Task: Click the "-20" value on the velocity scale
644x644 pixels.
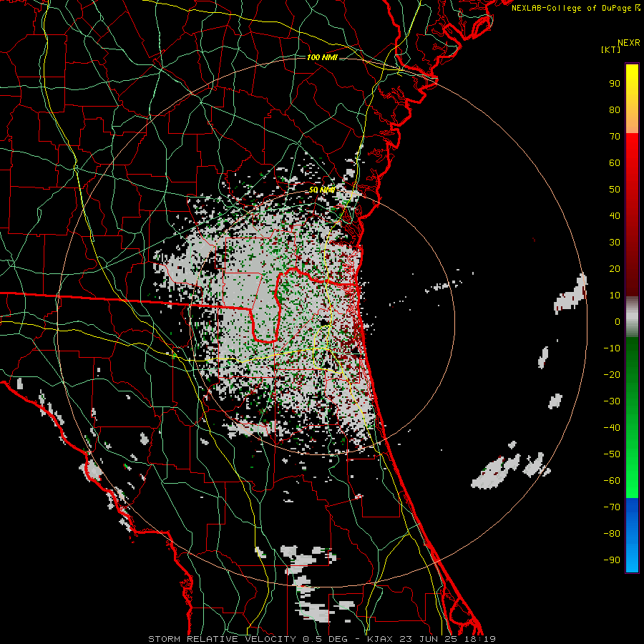Action: [x=612, y=375]
